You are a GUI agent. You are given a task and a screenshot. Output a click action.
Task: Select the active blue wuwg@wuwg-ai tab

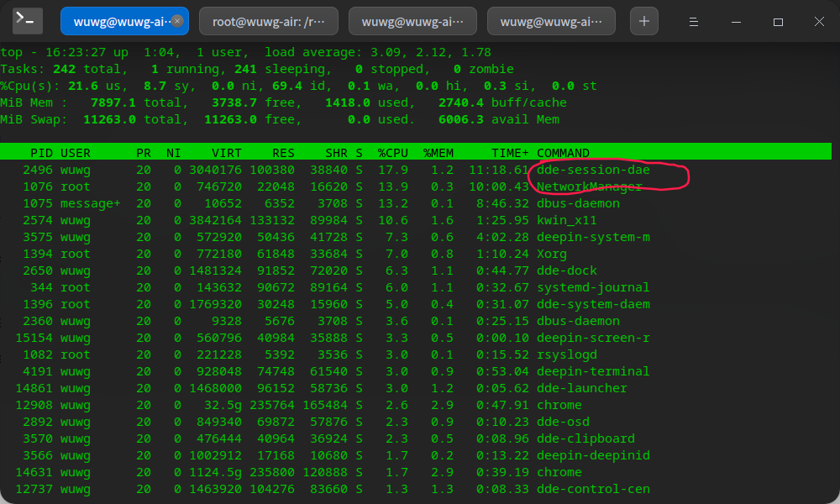[124, 22]
